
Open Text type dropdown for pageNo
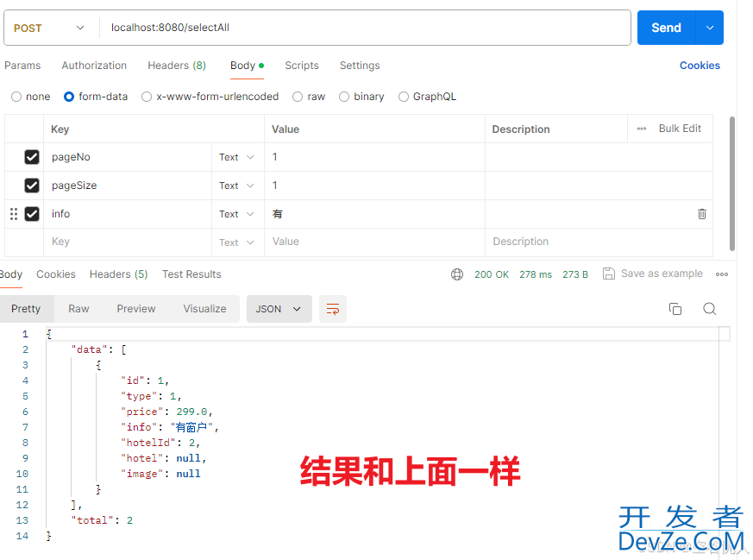[236, 157]
